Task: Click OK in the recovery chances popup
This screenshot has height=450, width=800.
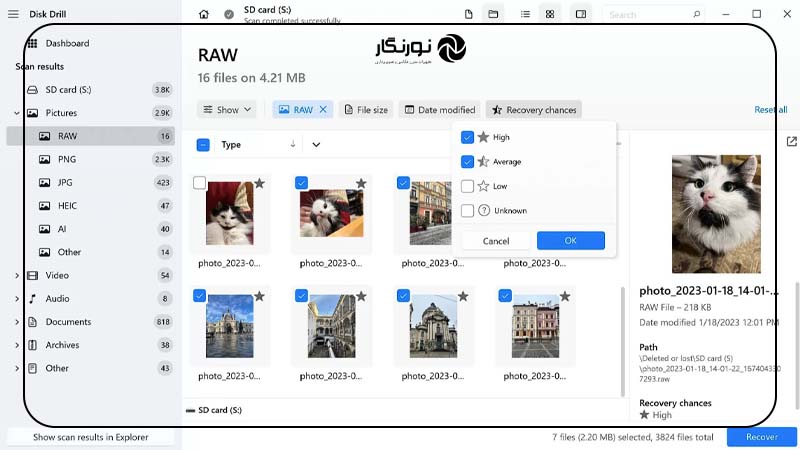Action: pos(570,240)
